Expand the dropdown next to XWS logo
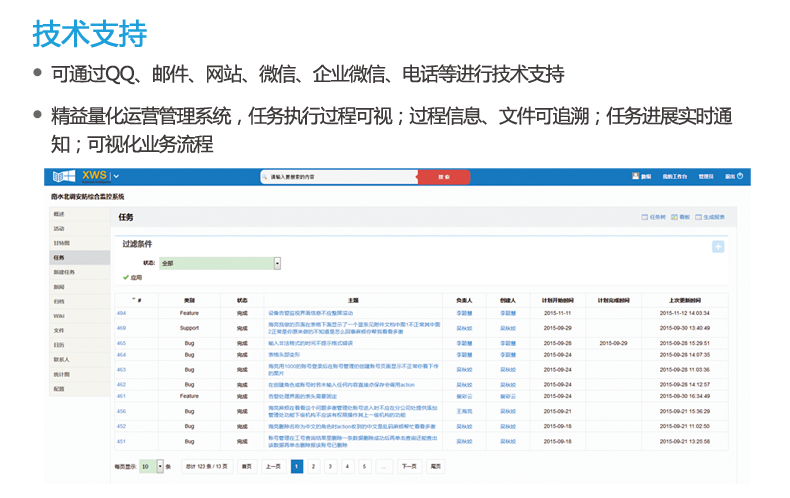This screenshot has height=498, width=790. click(116, 176)
